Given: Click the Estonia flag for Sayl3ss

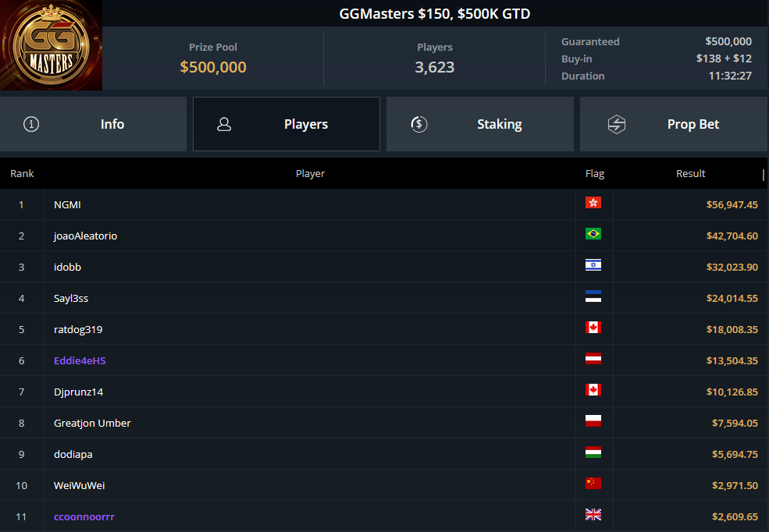Looking at the screenshot, I should 593,296.
